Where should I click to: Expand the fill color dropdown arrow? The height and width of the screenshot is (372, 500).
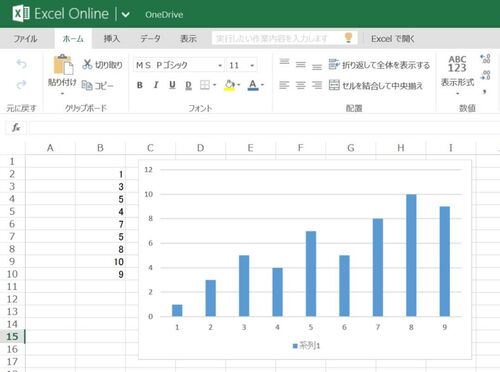(239, 85)
